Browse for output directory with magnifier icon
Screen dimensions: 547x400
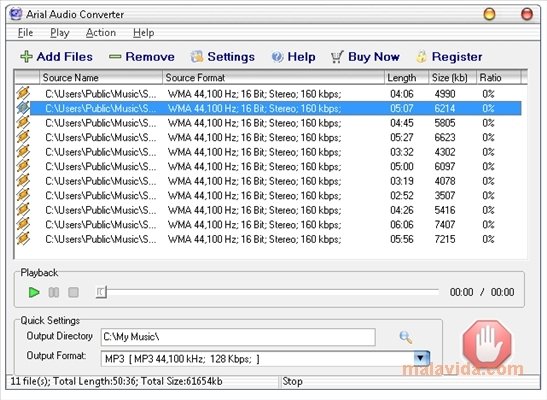pos(405,337)
